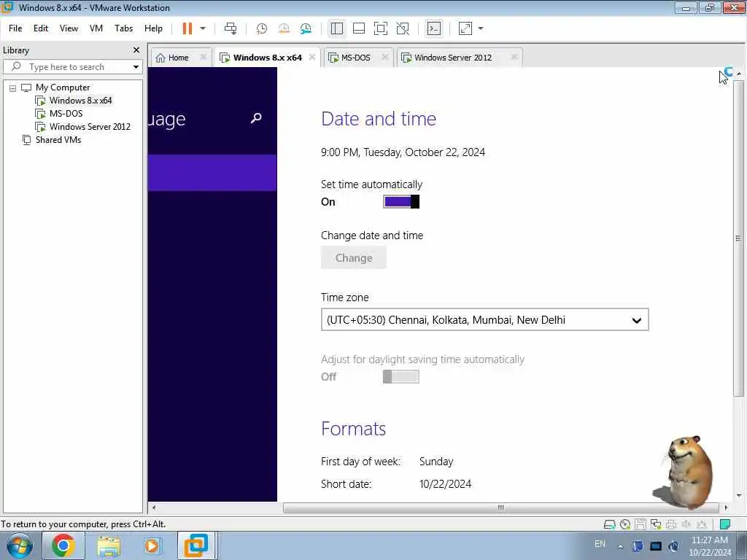Click the Short date value 10/22/2024
Viewport: 747px width, 560px height.
pos(446,484)
